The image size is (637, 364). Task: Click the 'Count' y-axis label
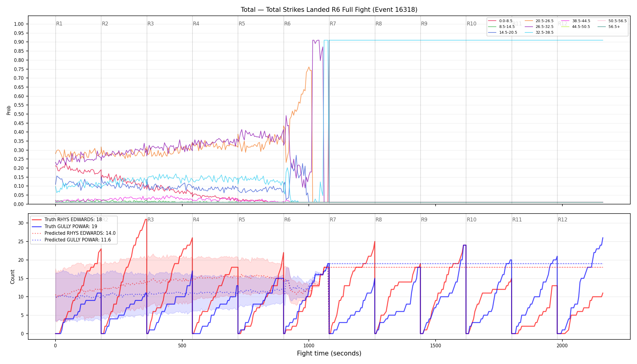[12, 277]
